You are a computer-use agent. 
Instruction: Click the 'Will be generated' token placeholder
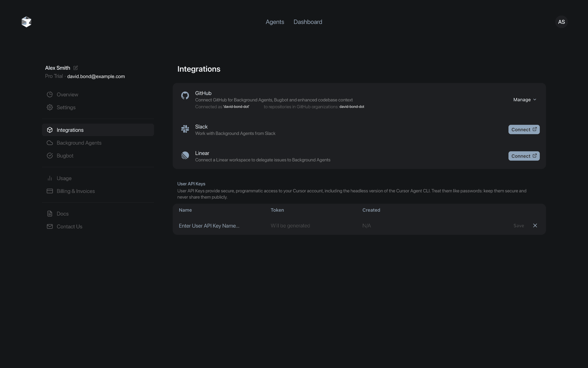click(x=290, y=226)
